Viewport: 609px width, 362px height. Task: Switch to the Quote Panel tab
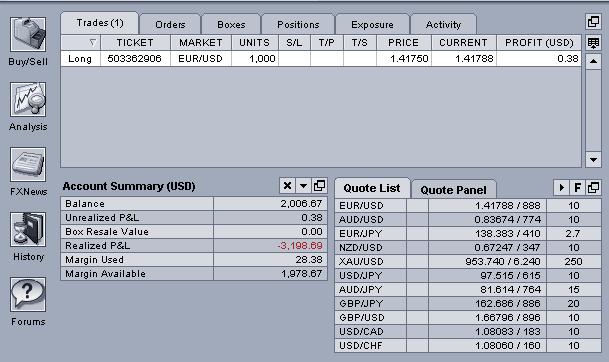[x=453, y=190]
